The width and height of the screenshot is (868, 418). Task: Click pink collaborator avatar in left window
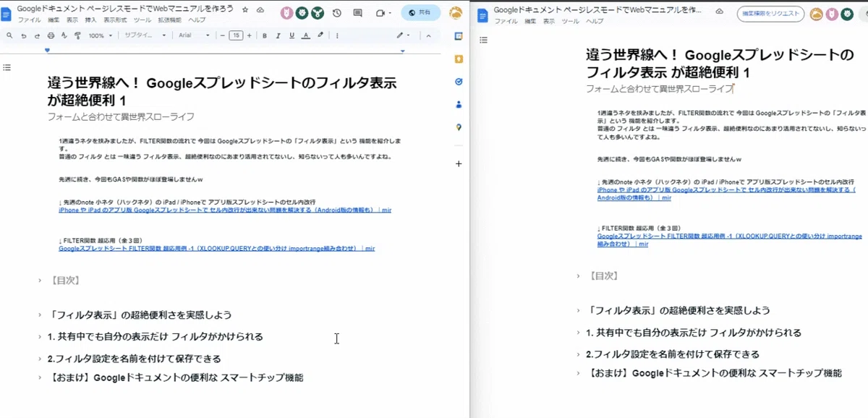pyautogui.click(x=287, y=13)
